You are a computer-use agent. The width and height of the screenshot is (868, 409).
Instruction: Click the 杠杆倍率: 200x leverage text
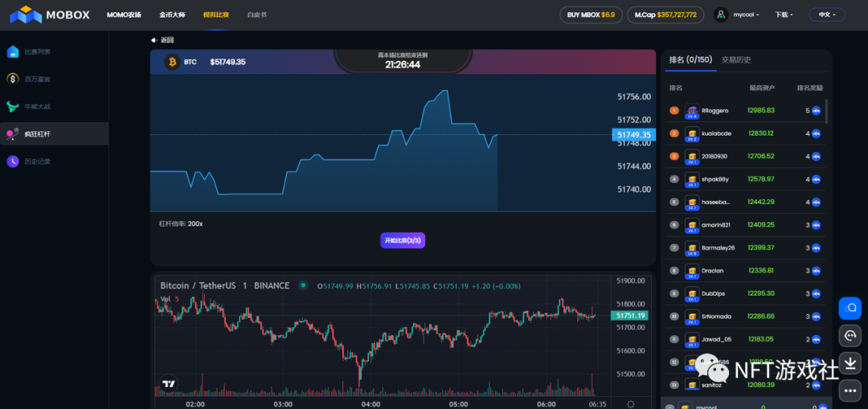181,223
